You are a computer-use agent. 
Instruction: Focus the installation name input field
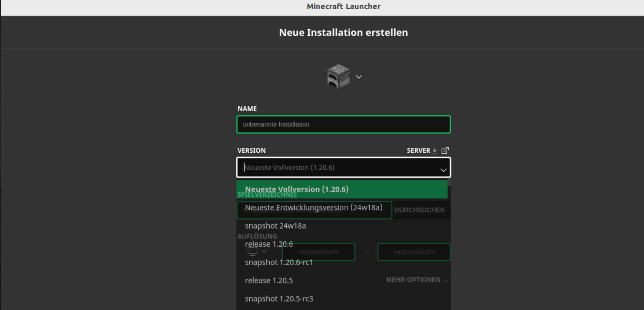point(343,124)
